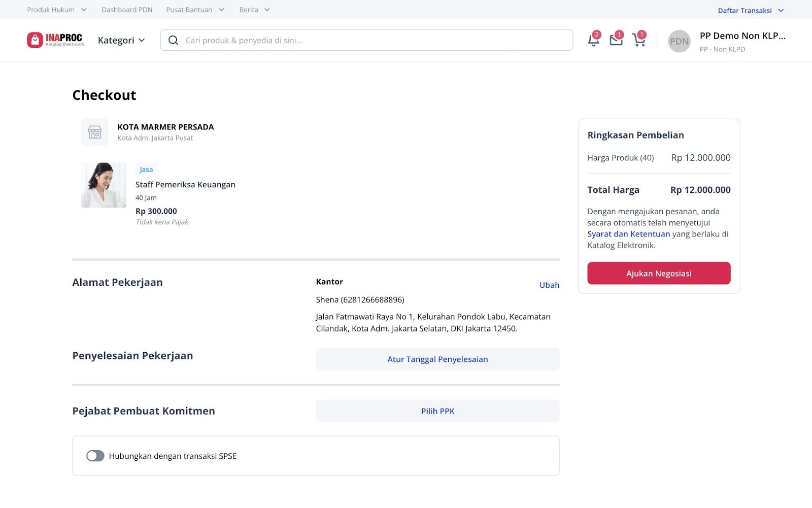Click the Total Harga amount Rp 12.000.000

point(700,190)
